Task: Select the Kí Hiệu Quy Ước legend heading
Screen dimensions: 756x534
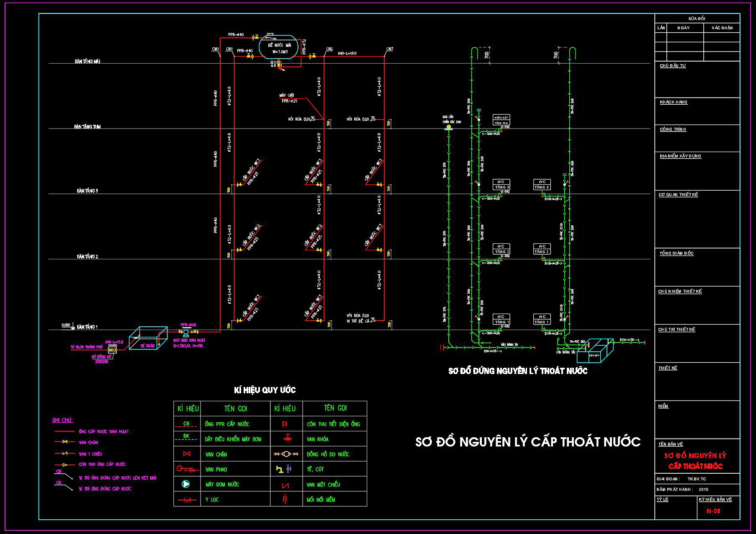Action: 265,390
